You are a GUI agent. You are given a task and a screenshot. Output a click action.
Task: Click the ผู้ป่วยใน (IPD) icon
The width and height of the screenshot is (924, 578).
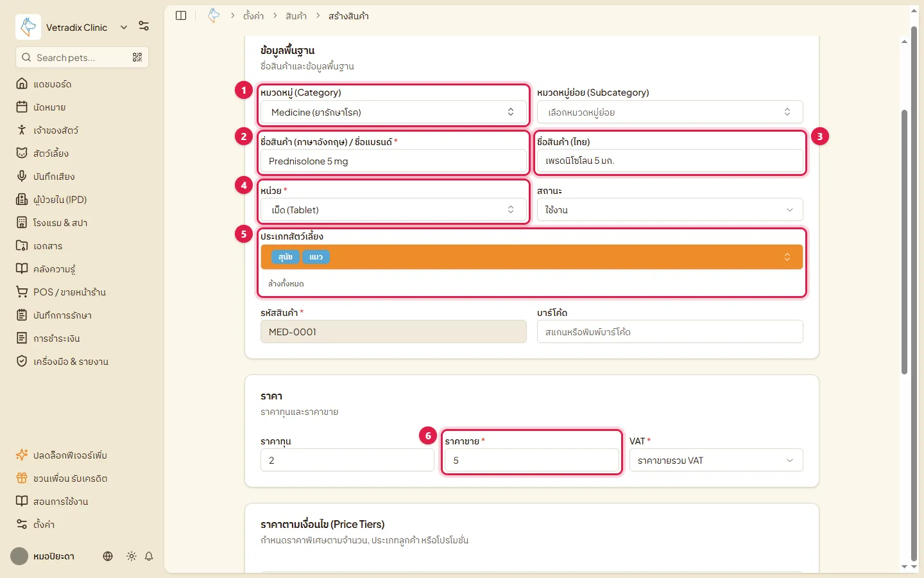pos(22,199)
